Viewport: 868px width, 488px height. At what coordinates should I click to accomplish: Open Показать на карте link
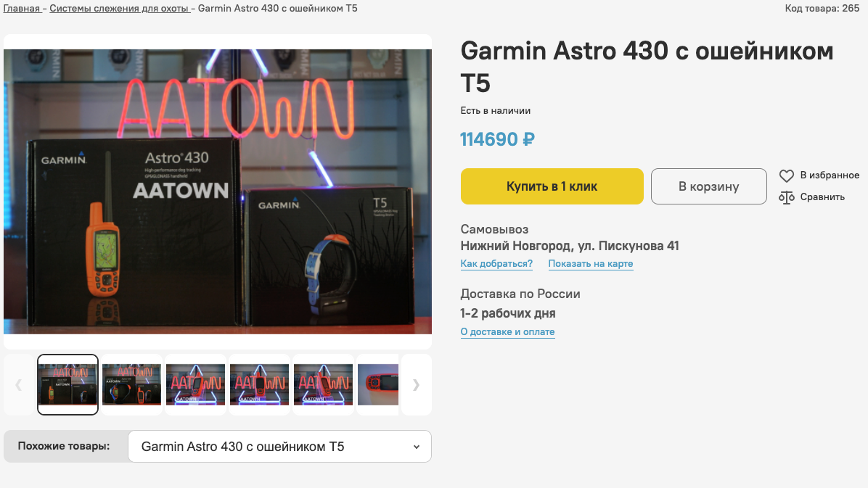(591, 263)
